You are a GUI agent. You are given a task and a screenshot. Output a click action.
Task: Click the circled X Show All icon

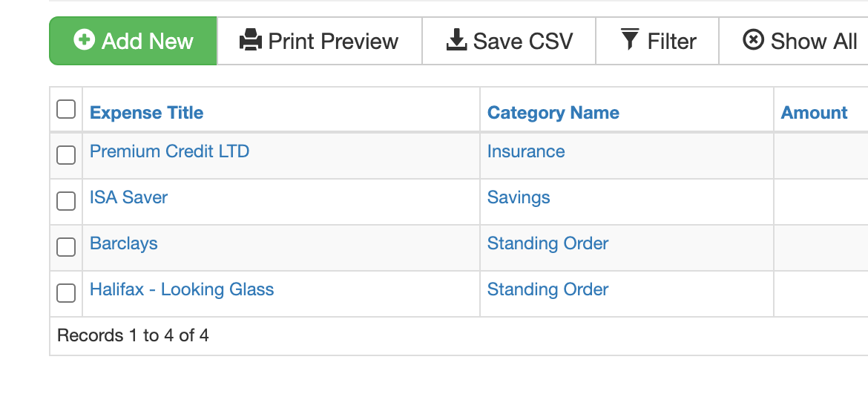754,40
